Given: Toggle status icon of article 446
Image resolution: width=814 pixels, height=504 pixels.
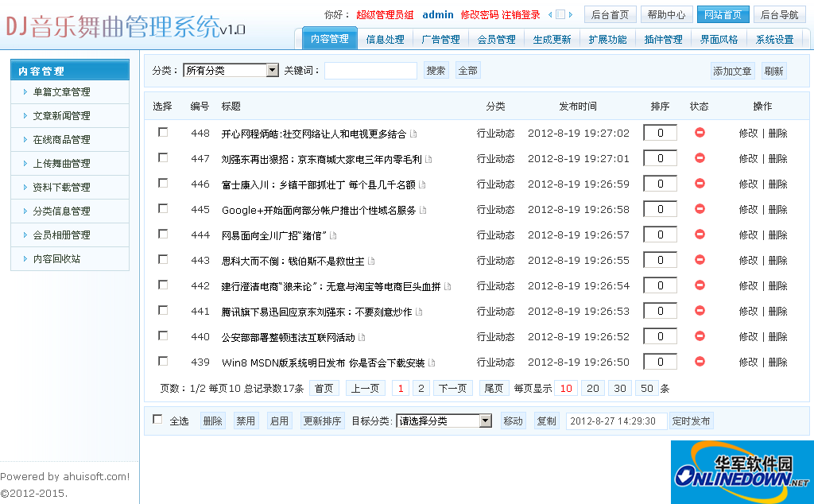Looking at the screenshot, I should point(700,183).
